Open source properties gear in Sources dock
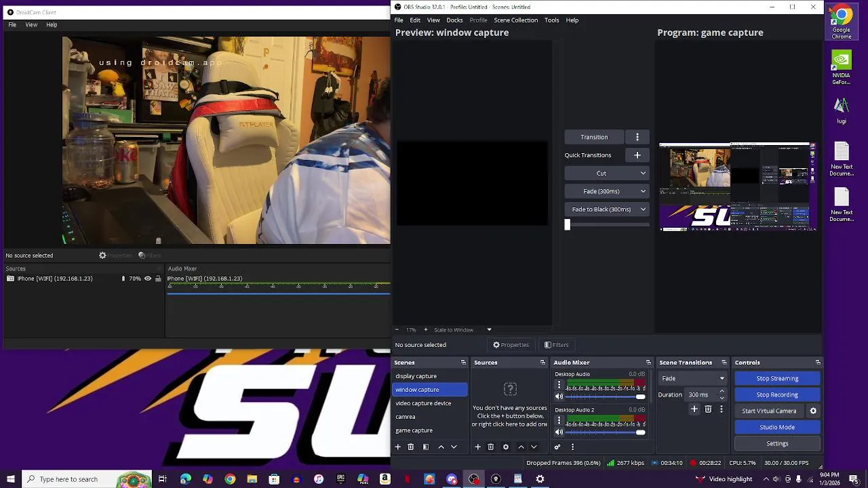The width and height of the screenshot is (868, 488). (506, 447)
